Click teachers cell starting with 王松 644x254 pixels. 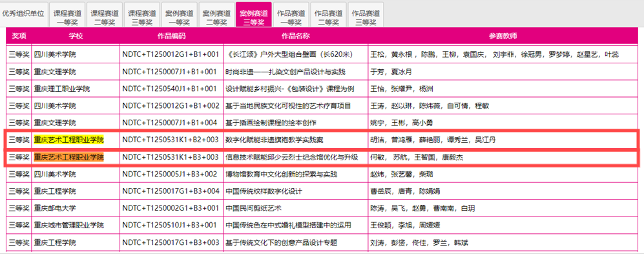pos(495,55)
